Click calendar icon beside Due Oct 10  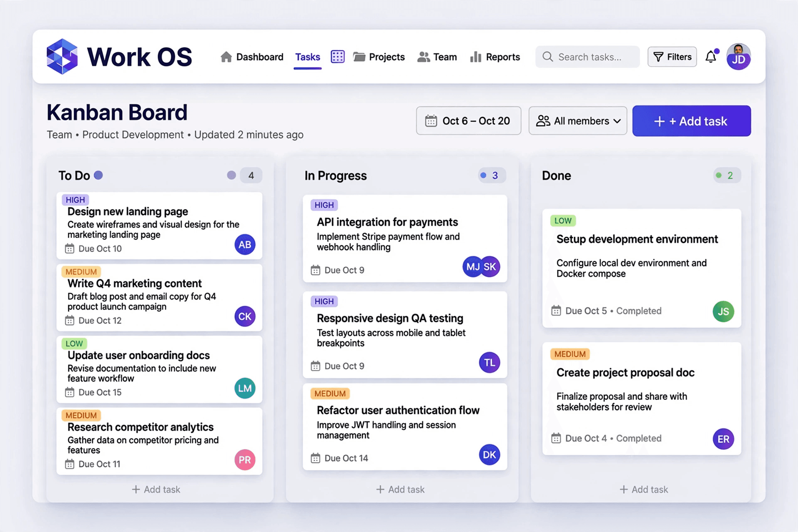tap(69, 249)
